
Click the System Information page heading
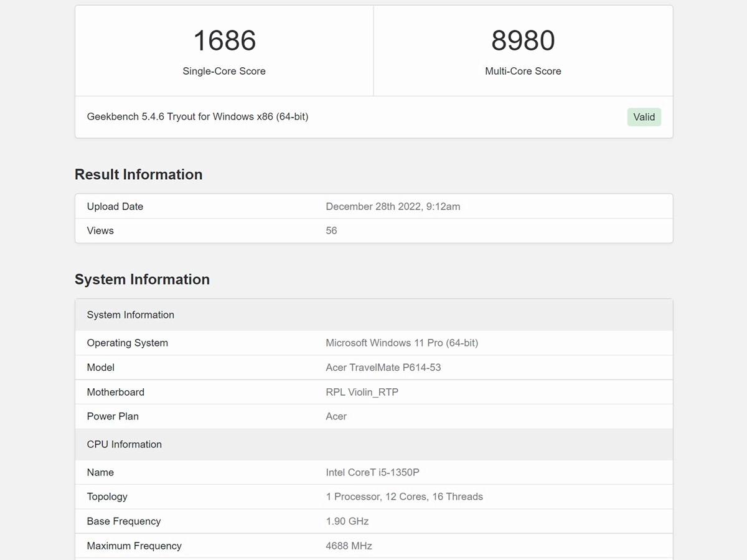[142, 279]
